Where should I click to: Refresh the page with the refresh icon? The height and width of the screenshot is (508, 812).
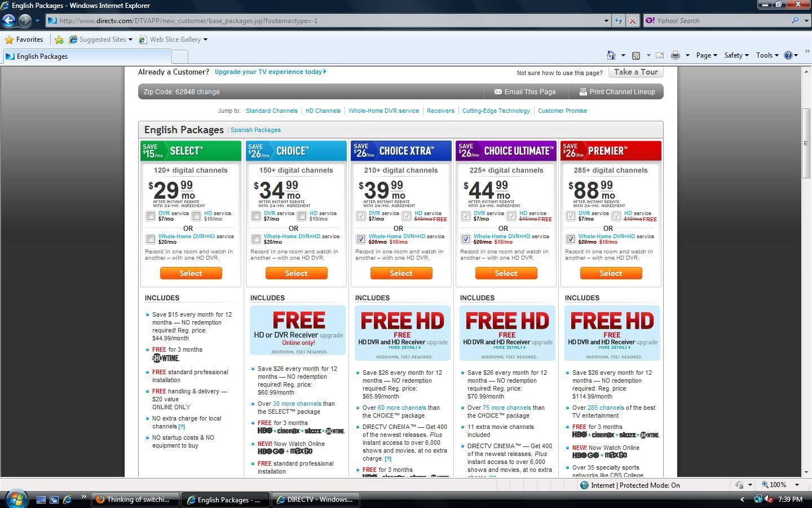pos(619,21)
